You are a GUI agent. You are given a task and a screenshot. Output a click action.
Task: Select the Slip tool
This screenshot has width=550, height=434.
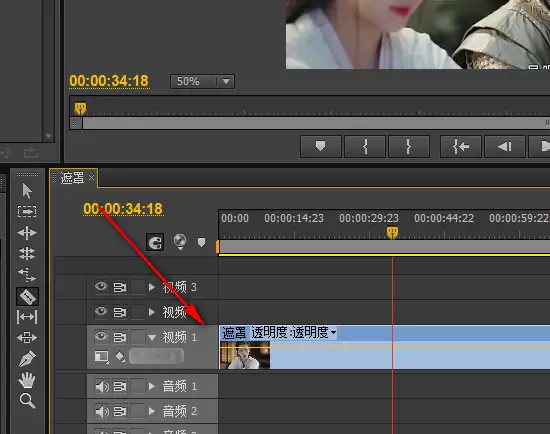point(27,317)
